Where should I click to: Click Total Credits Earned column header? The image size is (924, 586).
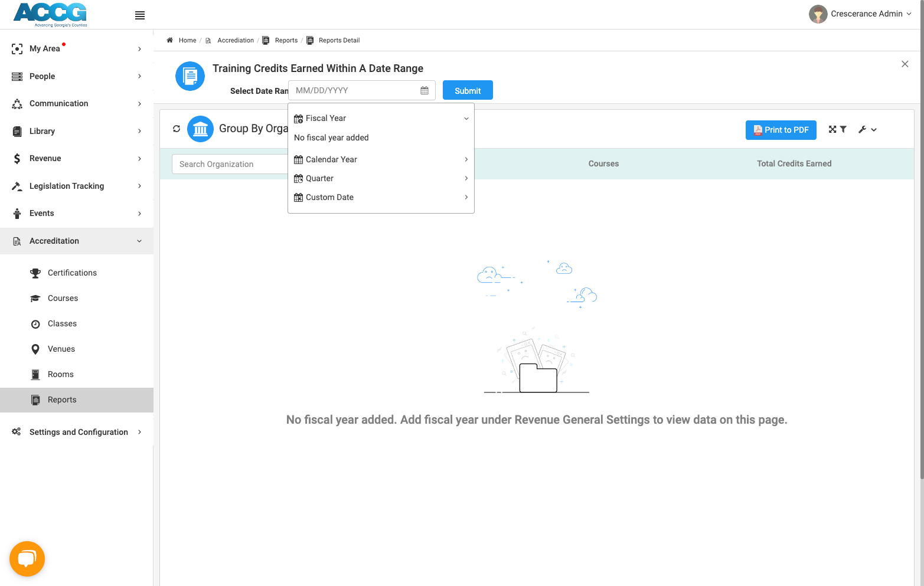794,163
